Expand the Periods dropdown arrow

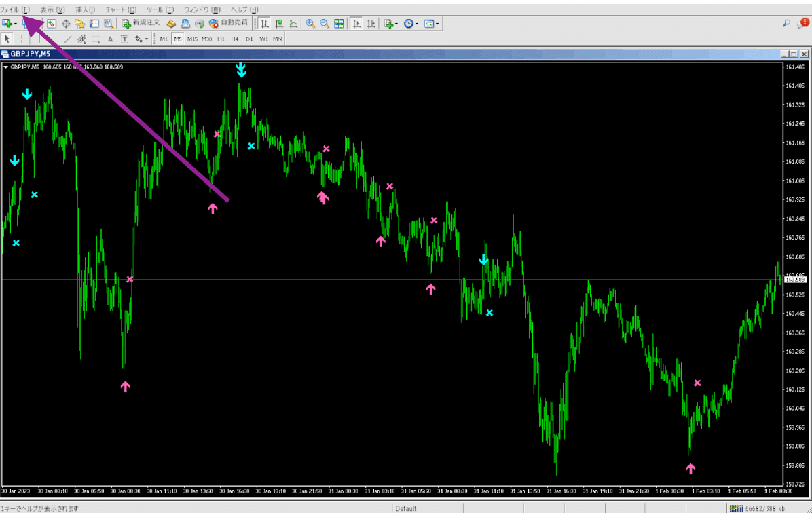coord(417,24)
